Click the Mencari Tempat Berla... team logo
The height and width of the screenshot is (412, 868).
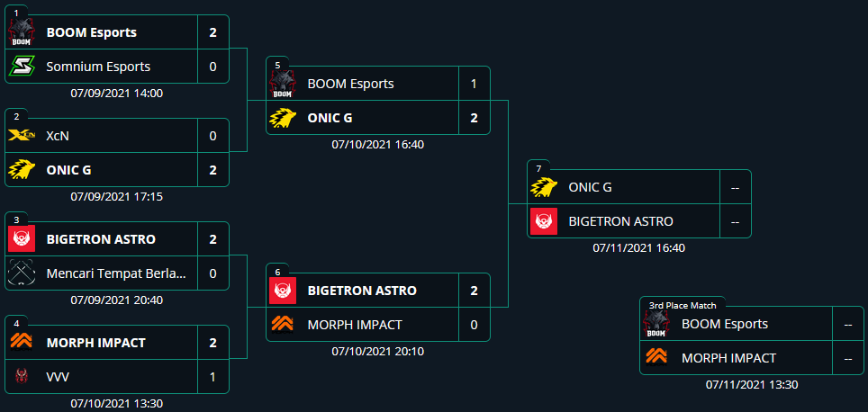coord(22,273)
